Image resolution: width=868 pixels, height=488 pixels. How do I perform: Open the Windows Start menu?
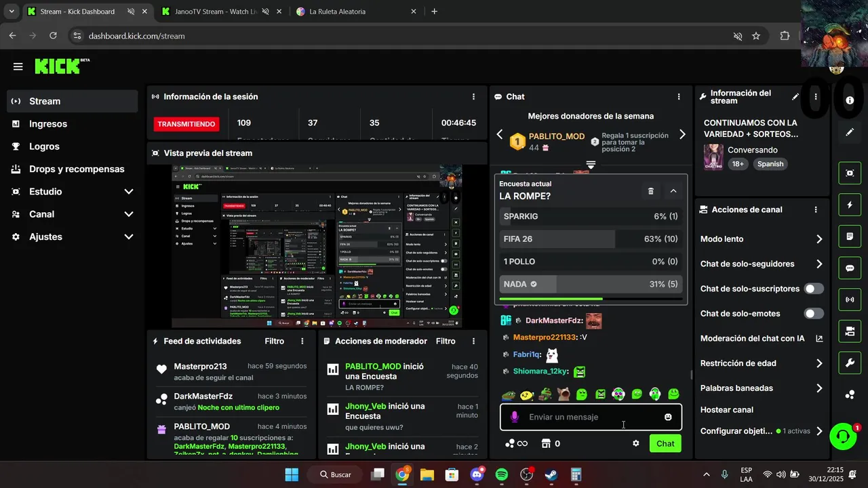[x=292, y=474]
